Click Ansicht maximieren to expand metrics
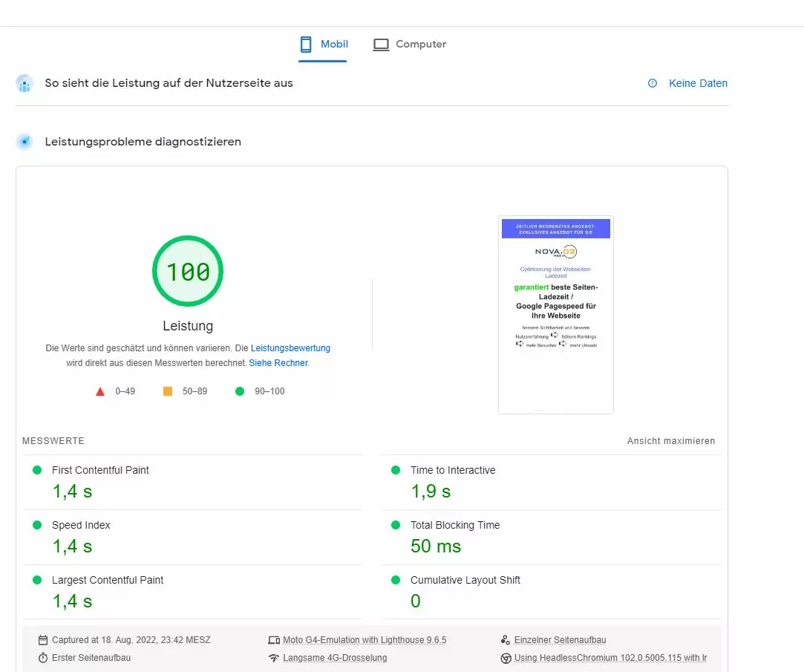Image resolution: width=804 pixels, height=672 pixels. pyautogui.click(x=671, y=441)
